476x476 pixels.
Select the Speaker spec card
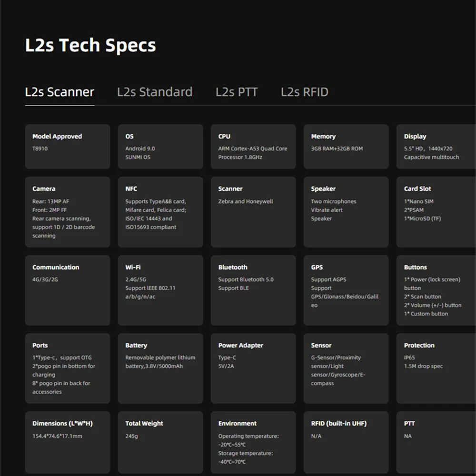coord(346,212)
